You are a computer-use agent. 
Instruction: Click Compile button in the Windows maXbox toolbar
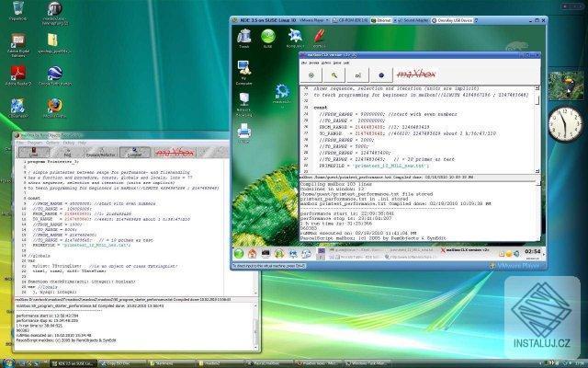pos(135,152)
